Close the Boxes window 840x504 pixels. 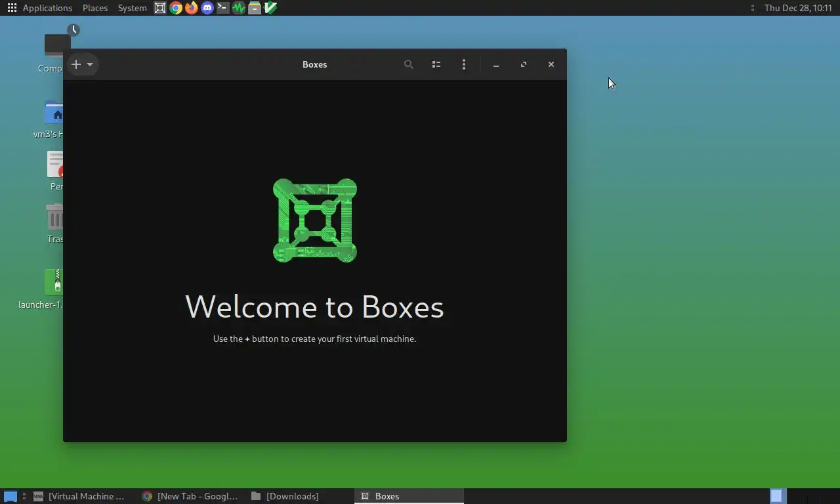551,64
